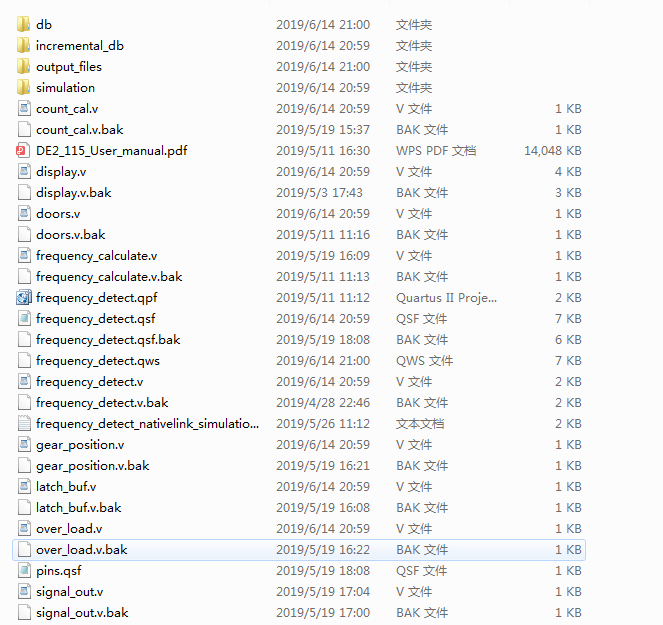Image resolution: width=663 pixels, height=625 pixels.
Task: Select the count_cal.v file name
Action: pos(67,109)
